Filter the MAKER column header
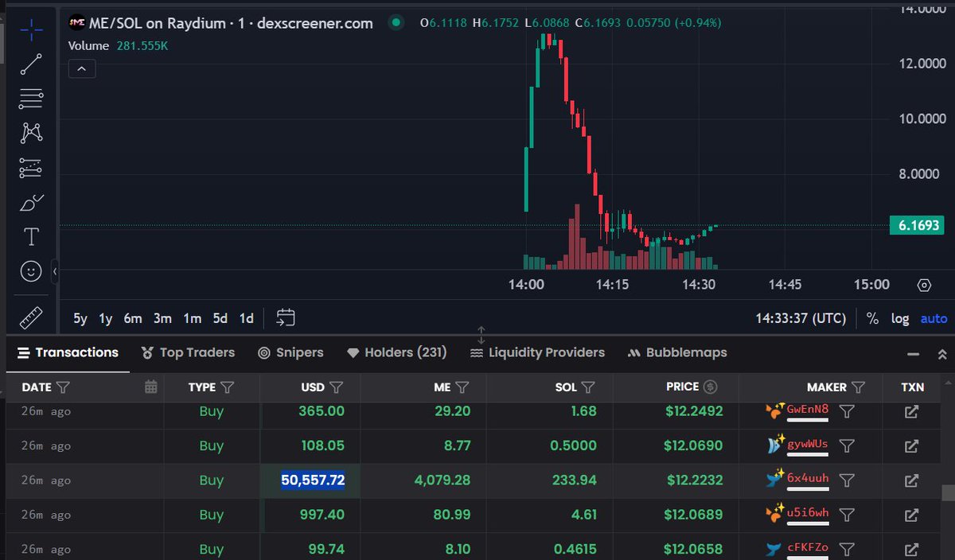The image size is (955, 560). coord(858,387)
